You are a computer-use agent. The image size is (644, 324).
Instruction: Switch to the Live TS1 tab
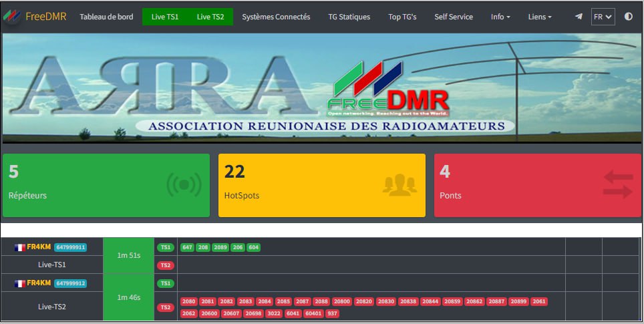pyautogui.click(x=165, y=17)
